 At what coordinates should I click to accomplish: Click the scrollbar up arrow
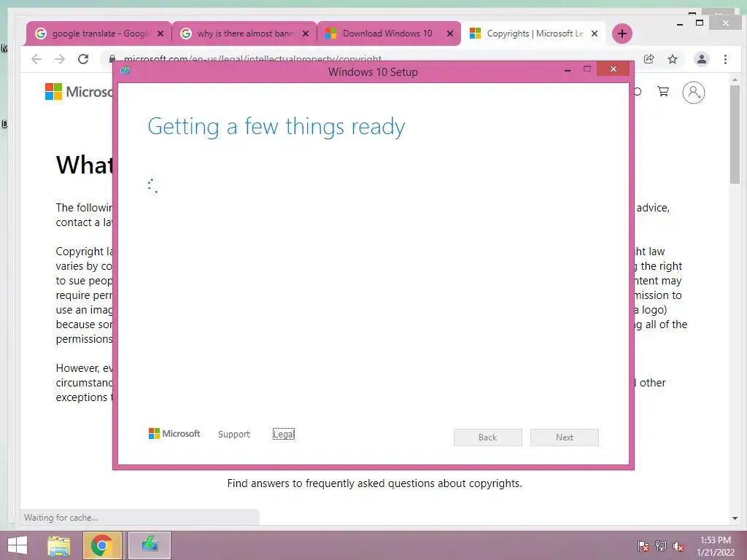coord(735,79)
